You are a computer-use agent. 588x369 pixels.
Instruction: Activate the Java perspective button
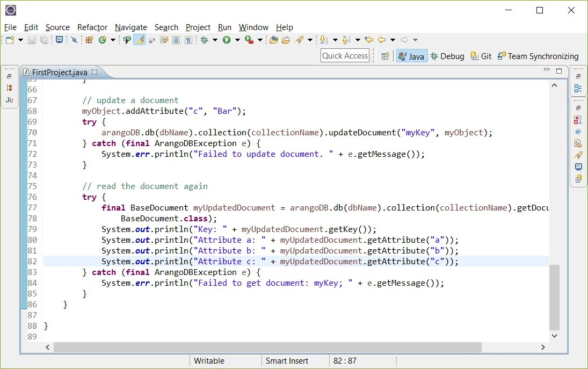[x=411, y=56]
